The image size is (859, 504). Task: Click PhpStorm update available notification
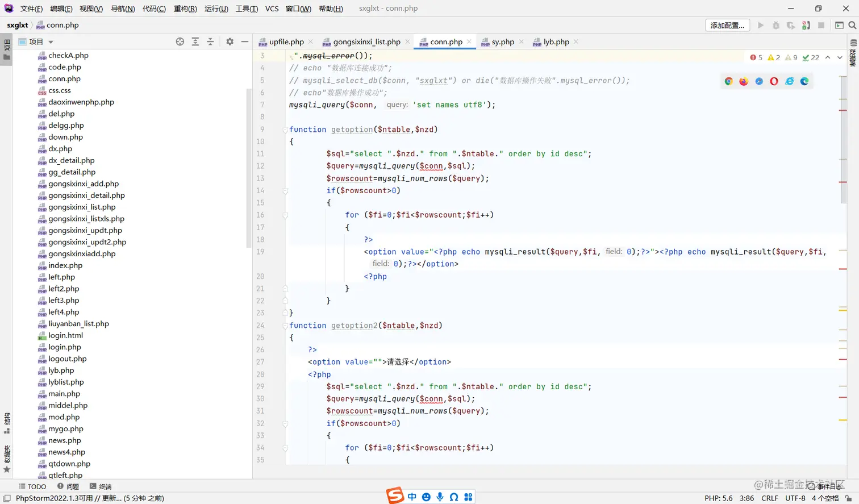tap(90, 498)
